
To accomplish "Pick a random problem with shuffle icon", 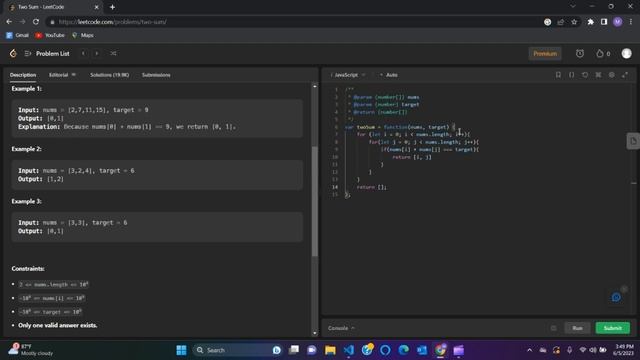I will (x=113, y=53).
